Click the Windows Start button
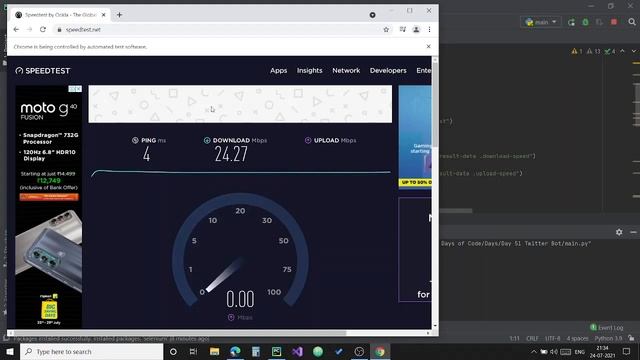Screen dimensions: 640x360 (10, 351)
